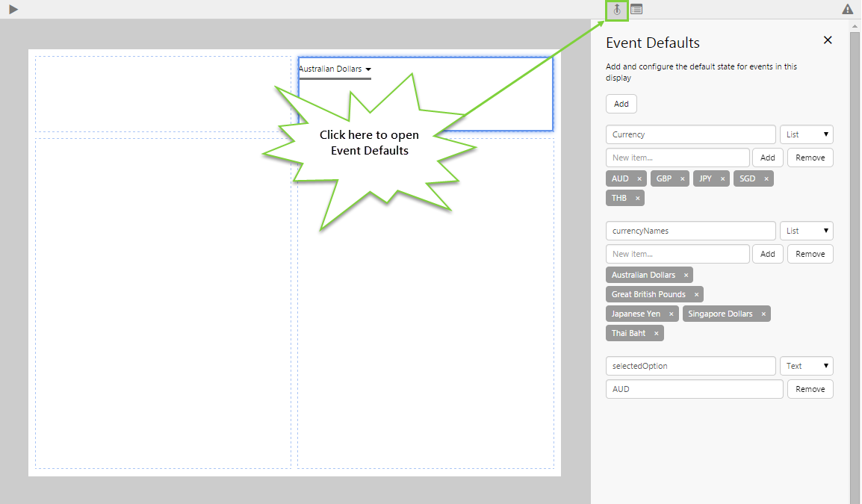Remove the Singapore Dollars tag
This screenshot has width=862, height=504.
point(763,314)
